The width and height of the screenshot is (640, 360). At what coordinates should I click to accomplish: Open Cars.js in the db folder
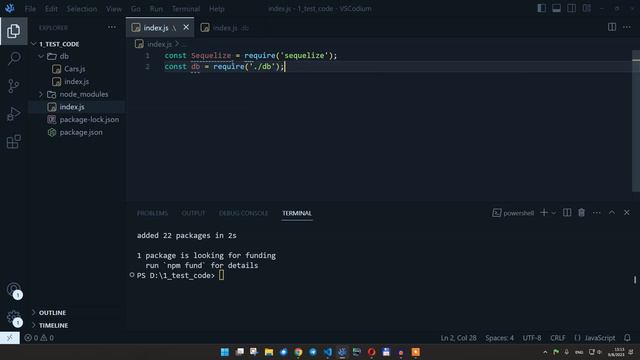point(75,69)
